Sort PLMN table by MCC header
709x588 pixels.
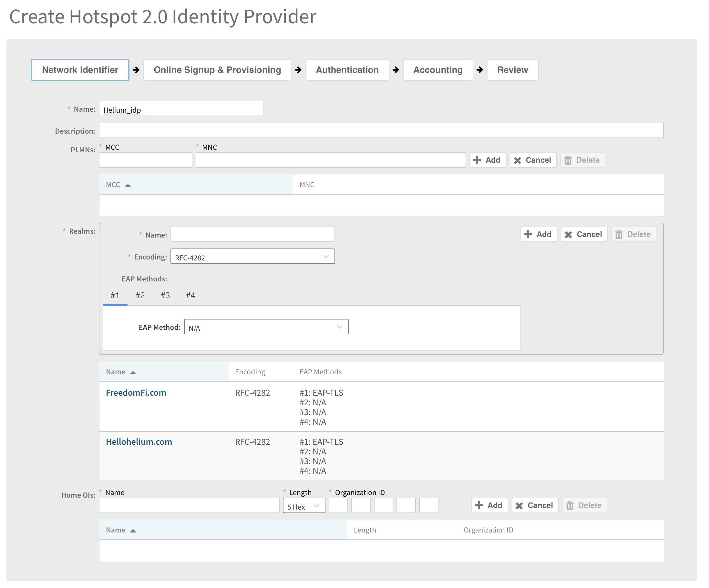(x=113, y=185)
